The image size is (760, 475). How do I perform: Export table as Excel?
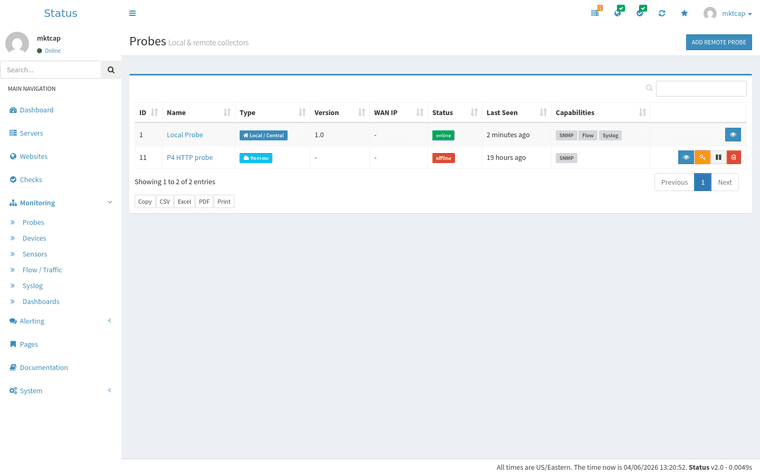184,202
